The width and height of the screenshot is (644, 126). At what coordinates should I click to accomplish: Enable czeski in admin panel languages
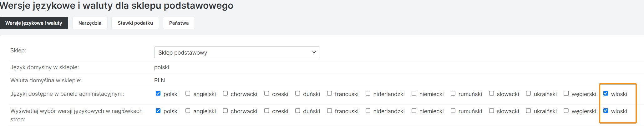pyautogui.click(x=267, y=94)
